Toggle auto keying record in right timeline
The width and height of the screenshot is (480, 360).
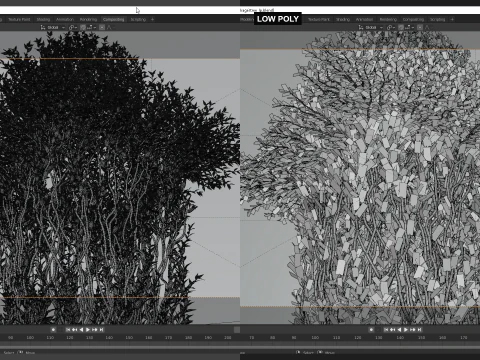click(x=371, y=330)
